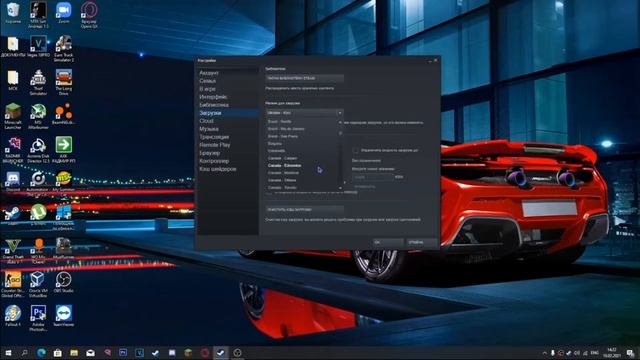Open the Семья settings section
This screenshot has width=640, height=360.
[207, 81]
